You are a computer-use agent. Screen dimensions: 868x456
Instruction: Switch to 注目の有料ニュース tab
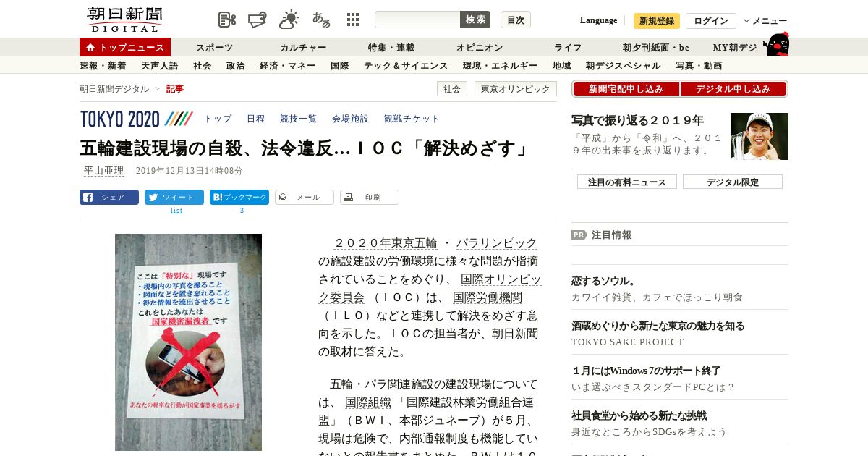(x=627, y=182)
